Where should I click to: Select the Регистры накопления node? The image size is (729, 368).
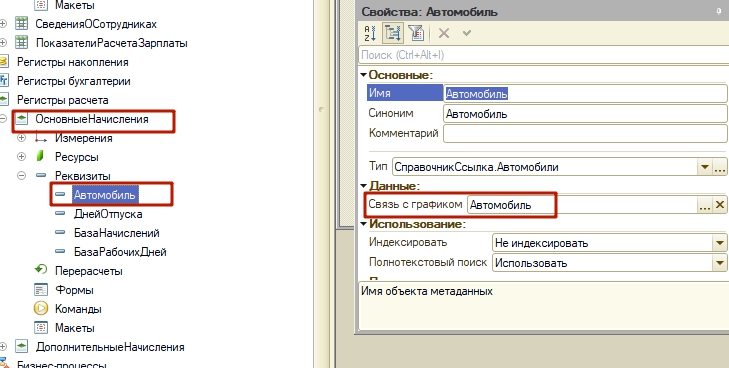(x=73, y=62)
